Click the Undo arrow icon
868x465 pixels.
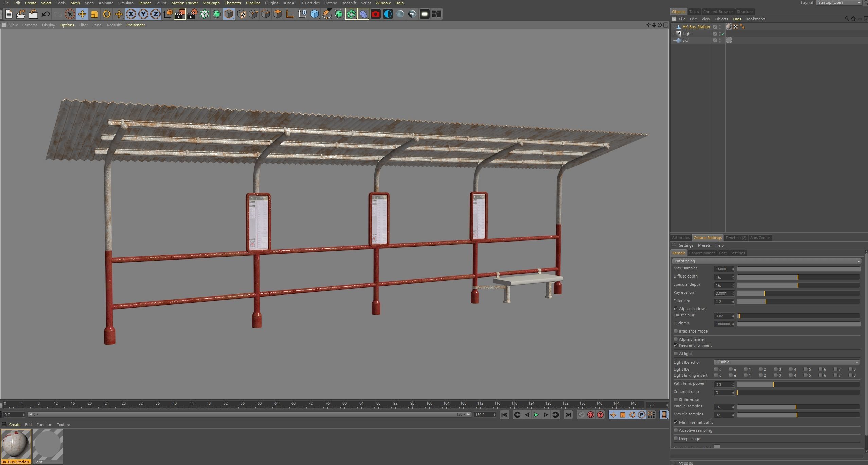(46, 14)
